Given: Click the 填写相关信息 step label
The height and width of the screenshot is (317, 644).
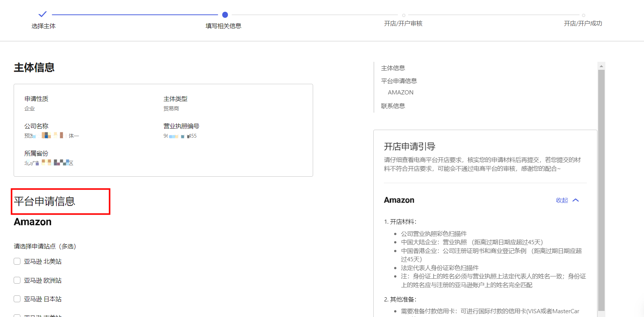Looking at the screenshot, I should tap(223, 26).
